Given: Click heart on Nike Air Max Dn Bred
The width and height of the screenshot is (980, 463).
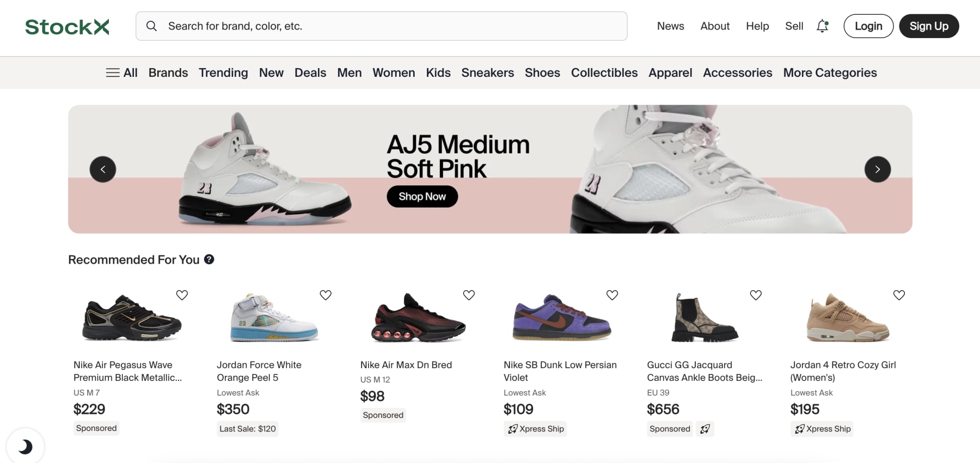Looking at the screenshot, I should point(469,295).
